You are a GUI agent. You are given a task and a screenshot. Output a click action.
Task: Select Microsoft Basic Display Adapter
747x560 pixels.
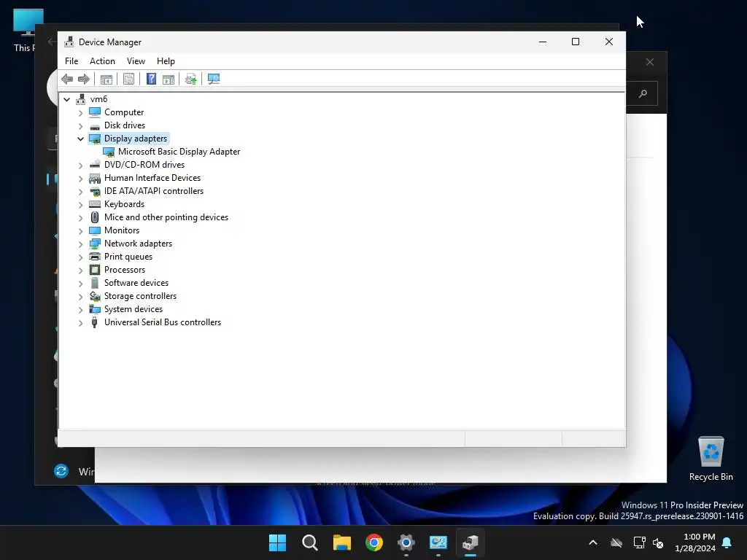[x=179, y=152]
